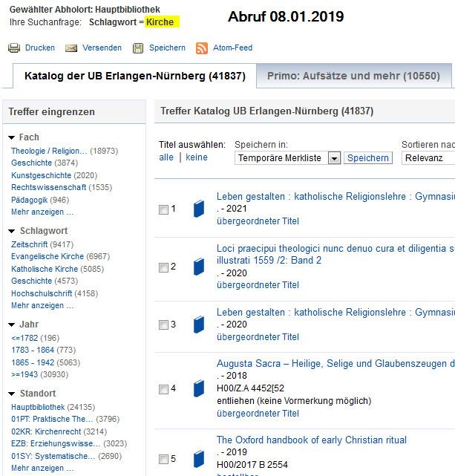Filter by Geschichte in Fach list
The height and width of the screenshot is (476, 455).
tap(32, 163)
